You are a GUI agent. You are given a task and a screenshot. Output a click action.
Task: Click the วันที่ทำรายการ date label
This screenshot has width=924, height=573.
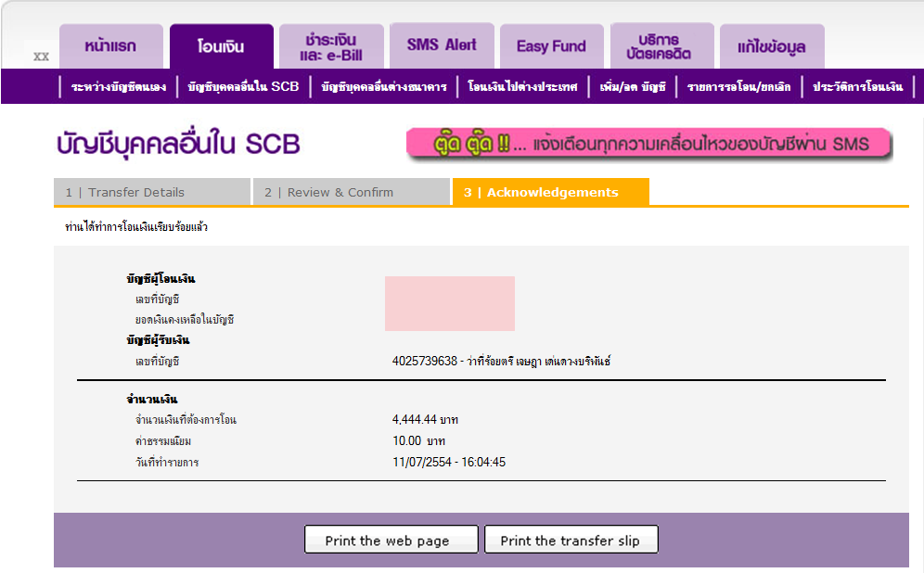click(167, 463)
